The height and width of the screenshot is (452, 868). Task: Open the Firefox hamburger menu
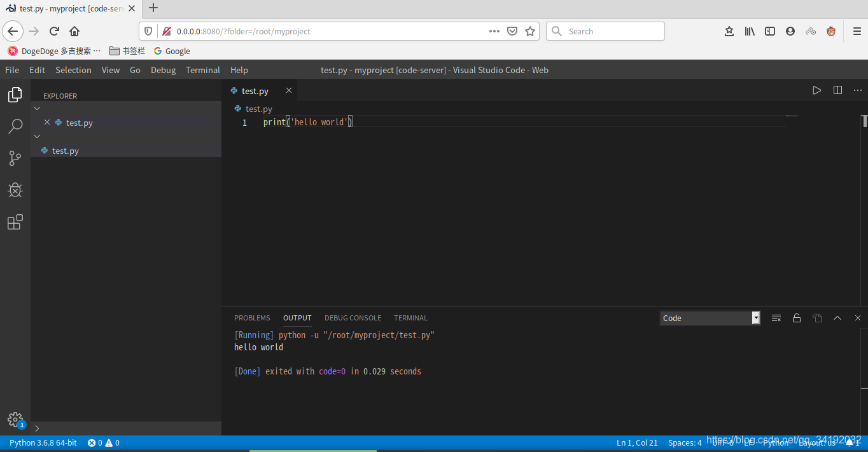[x=857, y=31]
